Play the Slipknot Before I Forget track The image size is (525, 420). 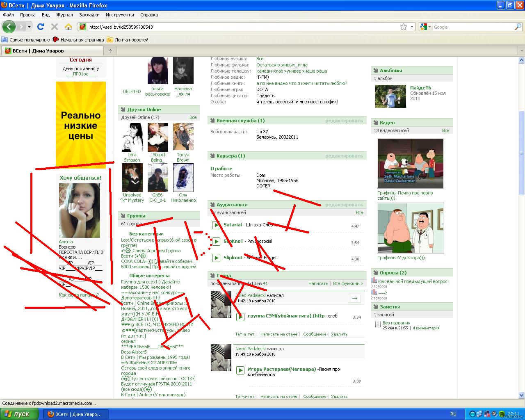(x=216, y=258)
